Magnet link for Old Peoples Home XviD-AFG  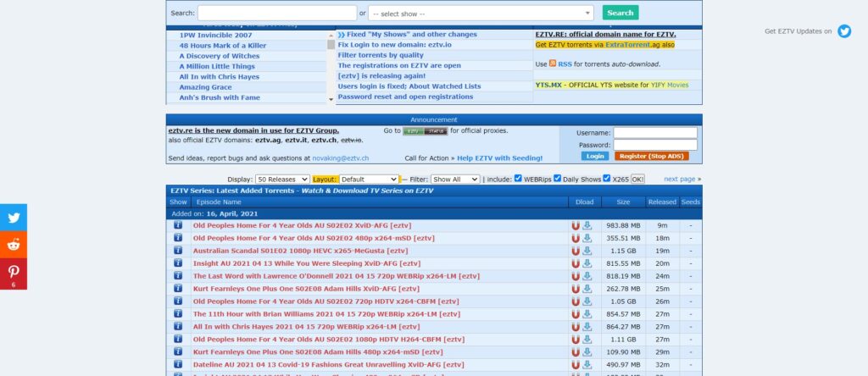tap(576, 225)
